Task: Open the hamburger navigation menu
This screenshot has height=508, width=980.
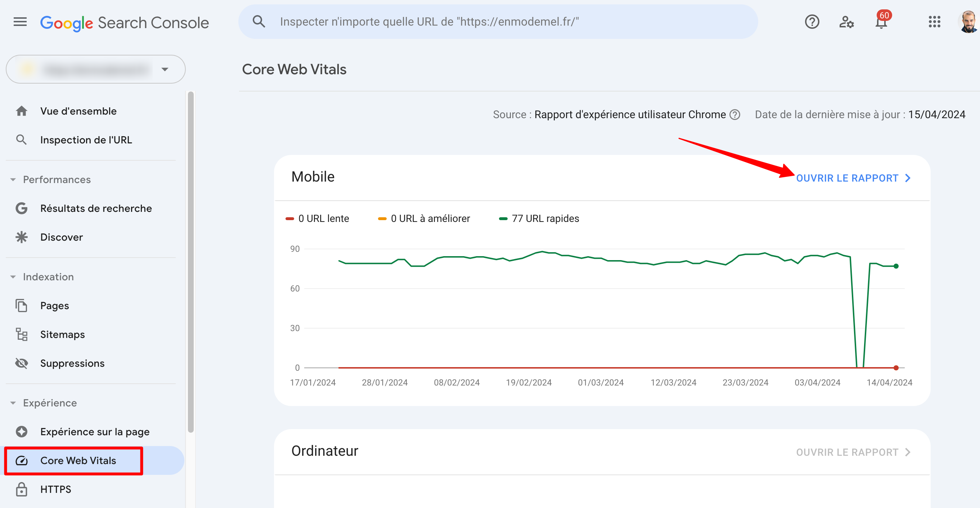Action: [x=20, y=22]
